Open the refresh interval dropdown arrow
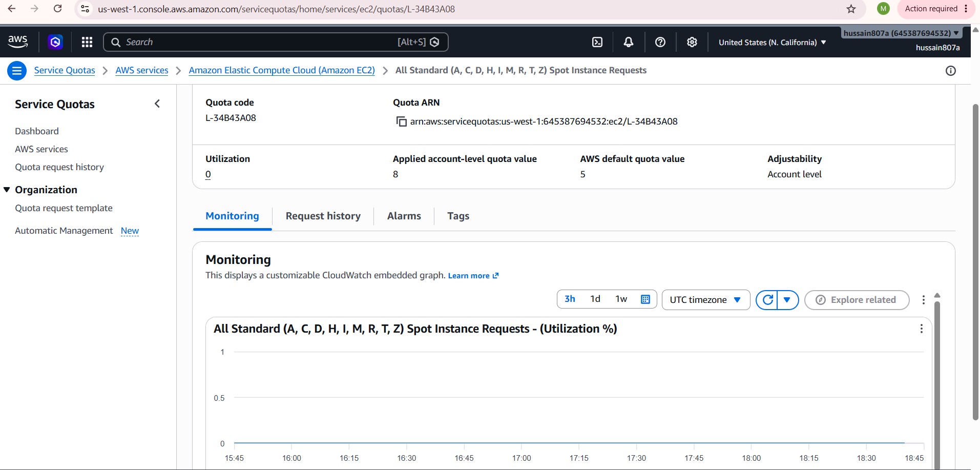 click(787, 300)
